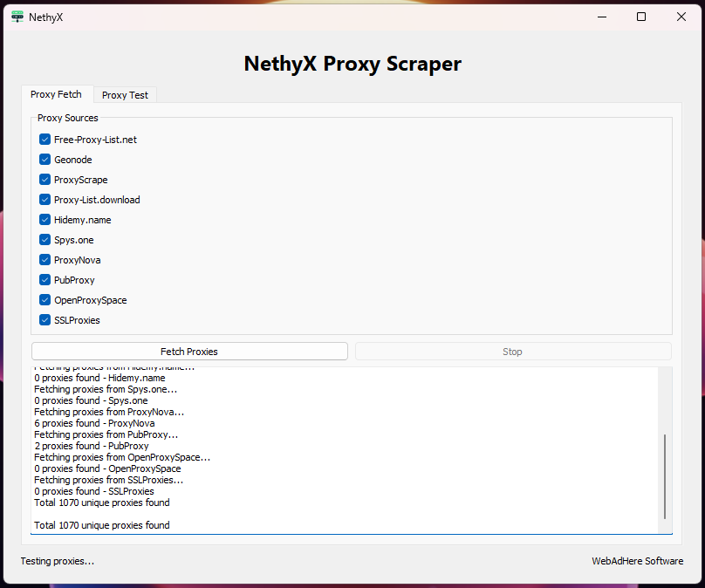Disable the OpenProxySpace source
The image size is (705, 588).
click(44, 300)
